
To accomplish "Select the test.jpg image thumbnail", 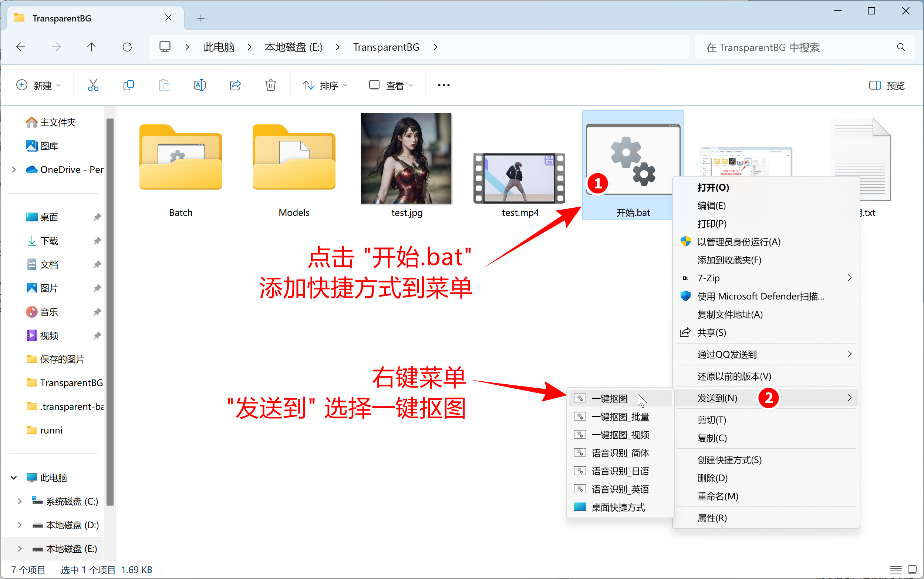I will 406,158.
